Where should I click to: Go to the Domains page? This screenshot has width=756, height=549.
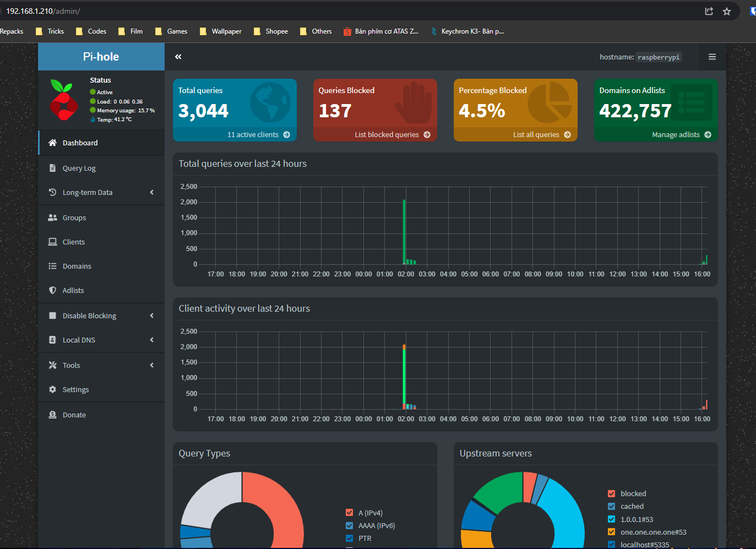(x=101, y=266)
